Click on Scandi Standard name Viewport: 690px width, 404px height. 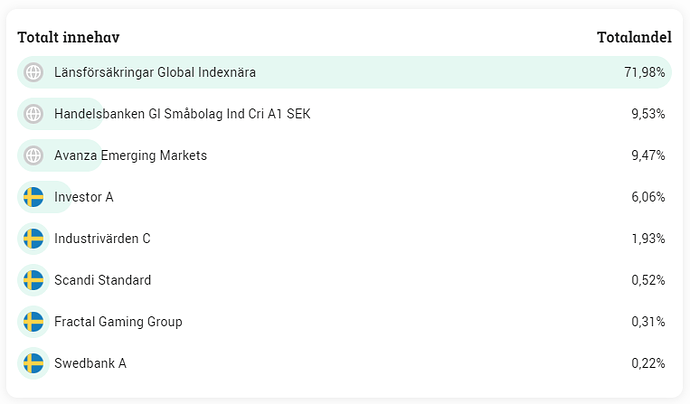tap(102, 280)
